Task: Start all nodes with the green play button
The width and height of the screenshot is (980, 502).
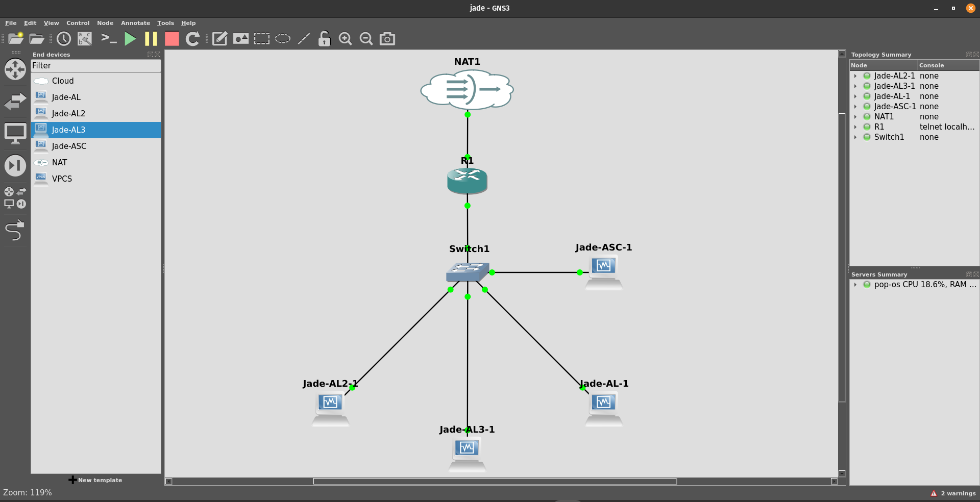Action: (x=130, y=39)
